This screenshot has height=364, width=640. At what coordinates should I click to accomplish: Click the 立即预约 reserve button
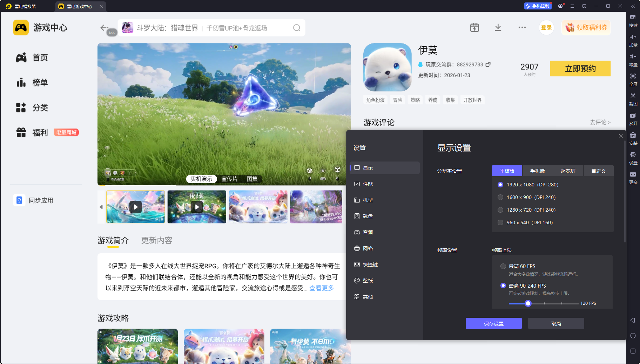pos(580,68)
